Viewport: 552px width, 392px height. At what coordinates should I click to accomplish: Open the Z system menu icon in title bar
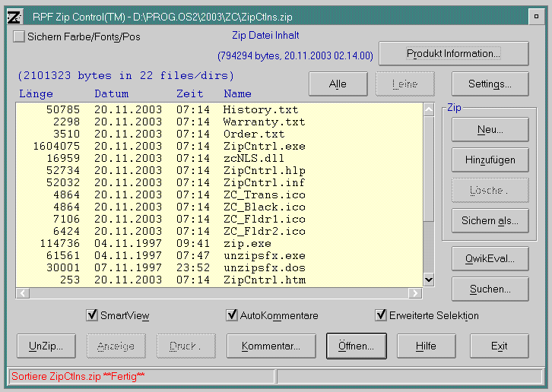(x=14, y=17)
